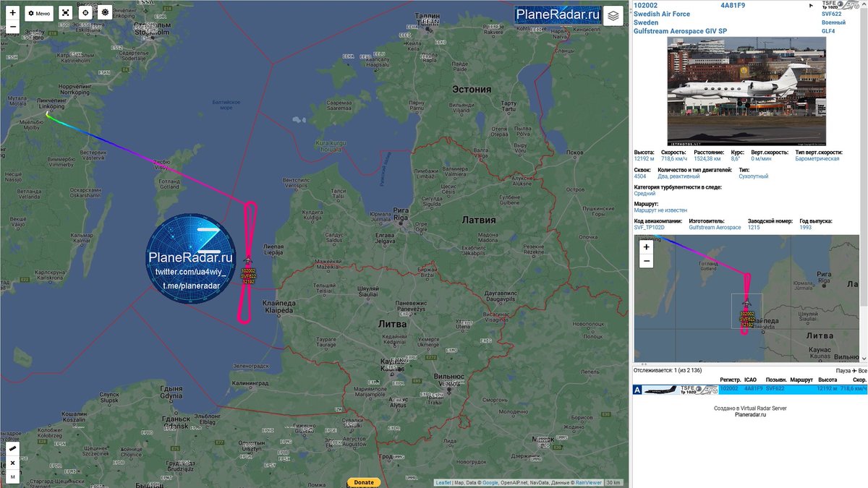Sort list by Маршрут column
This screenshot has height=488, width=868.
(x=801, y=380)
